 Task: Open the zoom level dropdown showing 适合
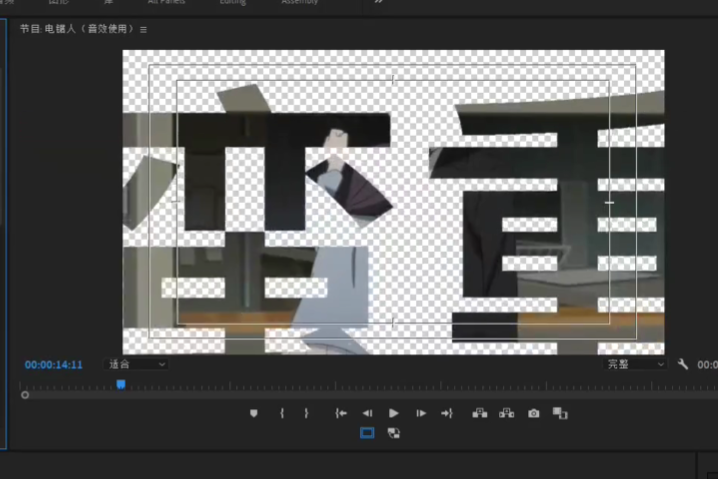(137, 365)
